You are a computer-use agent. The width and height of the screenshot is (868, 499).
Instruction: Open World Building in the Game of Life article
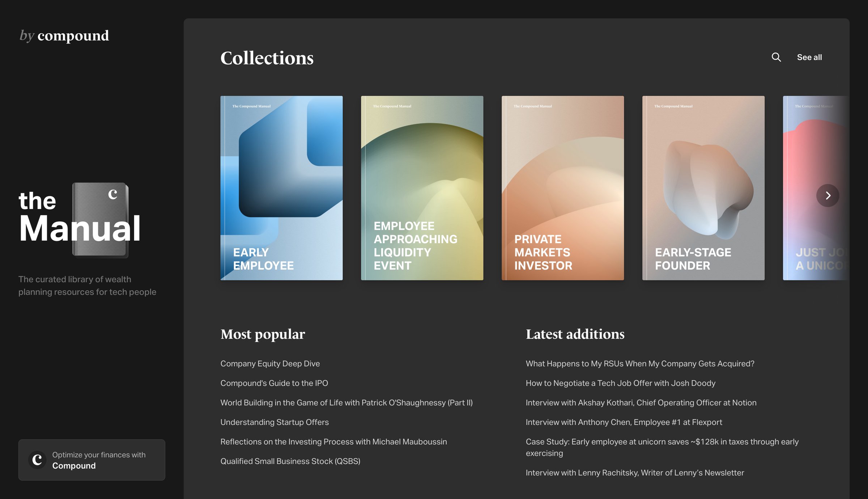[x=346, y=402]
